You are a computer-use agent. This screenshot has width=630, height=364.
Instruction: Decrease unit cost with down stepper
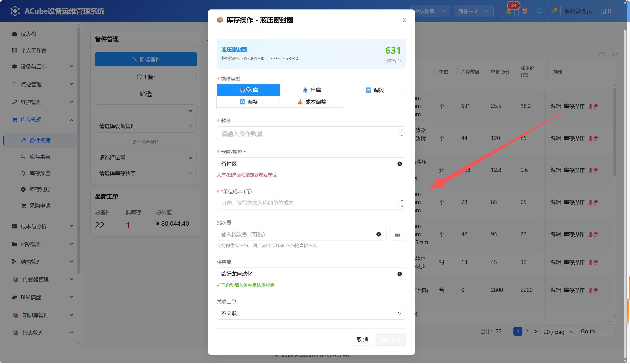tap(402, 206)
